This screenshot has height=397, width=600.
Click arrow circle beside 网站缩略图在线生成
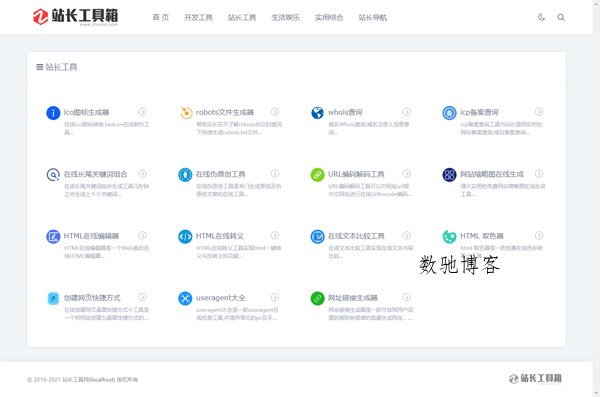pos(539,174)
